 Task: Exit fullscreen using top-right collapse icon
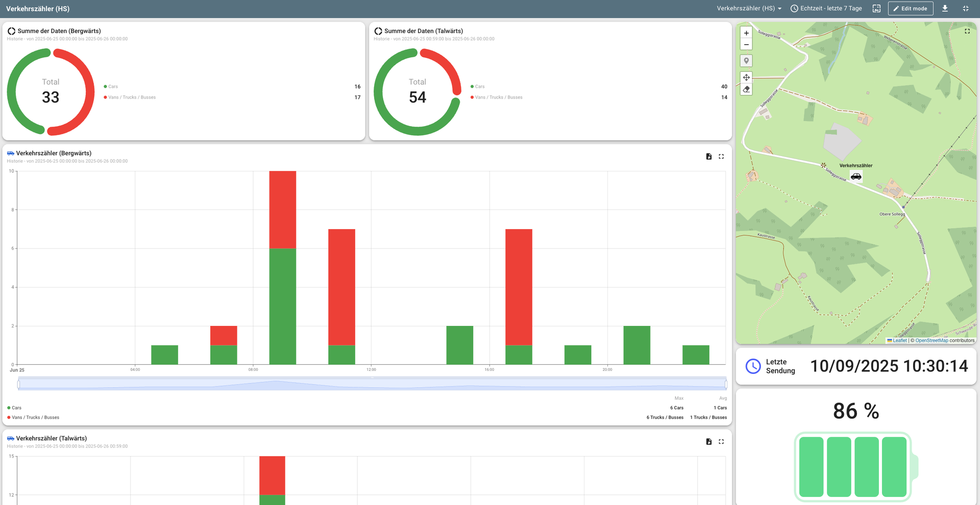[x=965, y=9]
